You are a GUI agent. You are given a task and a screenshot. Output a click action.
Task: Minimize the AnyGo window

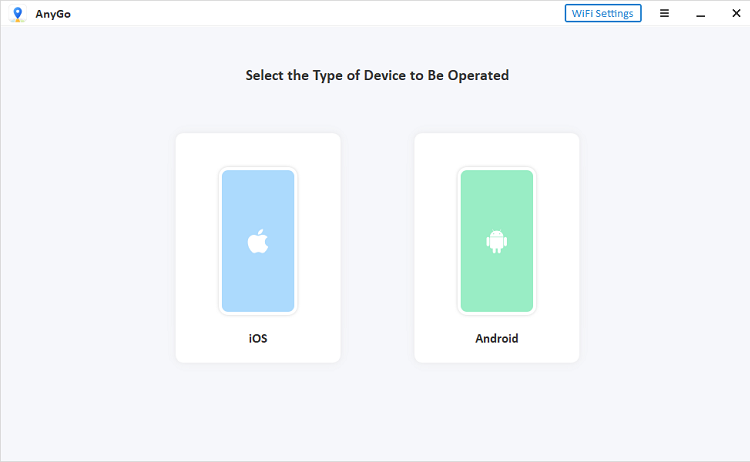click(701, 14)
